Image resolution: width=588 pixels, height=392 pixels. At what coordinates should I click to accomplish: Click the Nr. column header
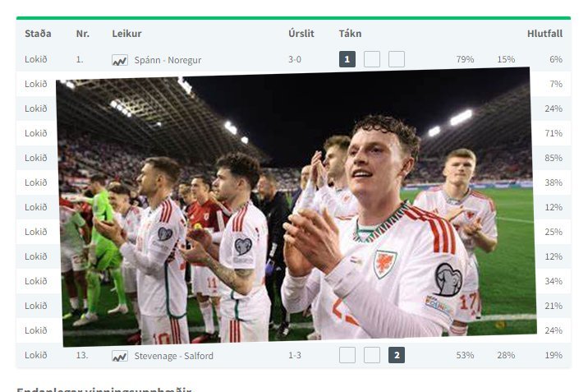pyautogui.click(x=83, y=34)
